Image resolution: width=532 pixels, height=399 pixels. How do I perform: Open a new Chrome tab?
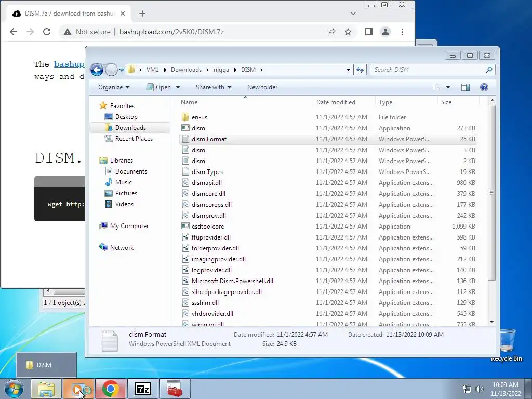142,14
